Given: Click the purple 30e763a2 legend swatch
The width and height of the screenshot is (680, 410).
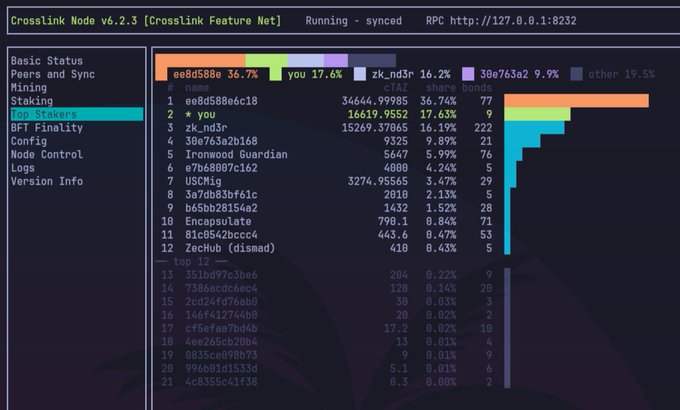Looking at the screenshot, I should 468,74.
